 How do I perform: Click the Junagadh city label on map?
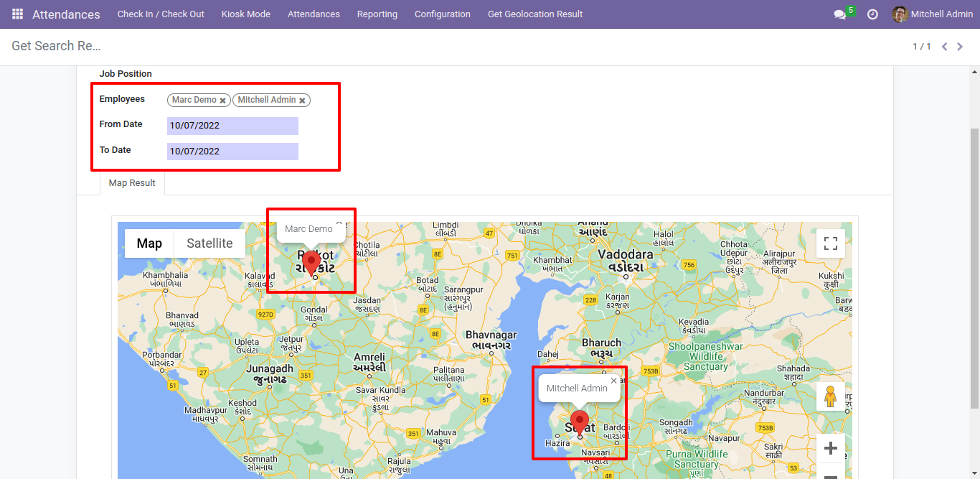click(x=270, y=373)
